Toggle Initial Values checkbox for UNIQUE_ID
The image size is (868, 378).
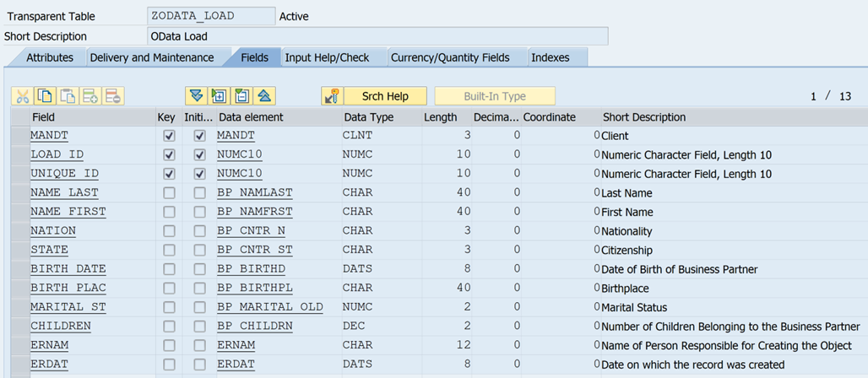click(200, 174)
